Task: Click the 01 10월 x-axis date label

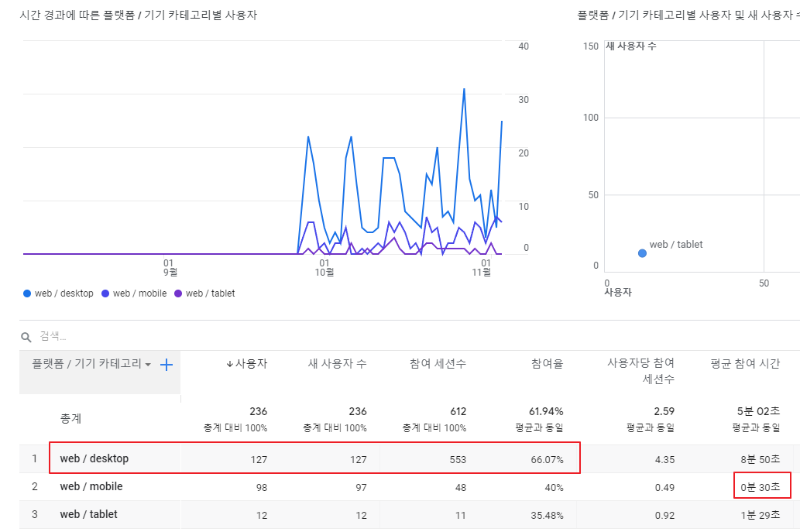Action: (324, 268)
